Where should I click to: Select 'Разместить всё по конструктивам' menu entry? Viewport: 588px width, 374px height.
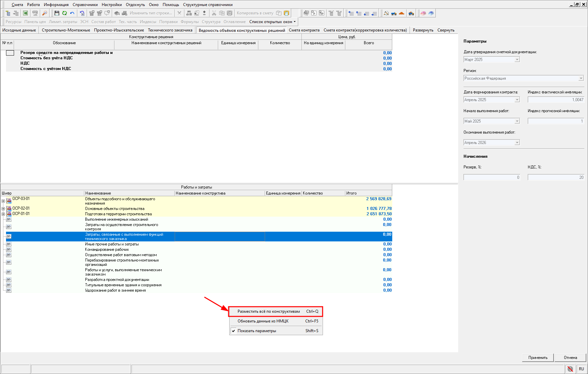(x=268, y=311)
